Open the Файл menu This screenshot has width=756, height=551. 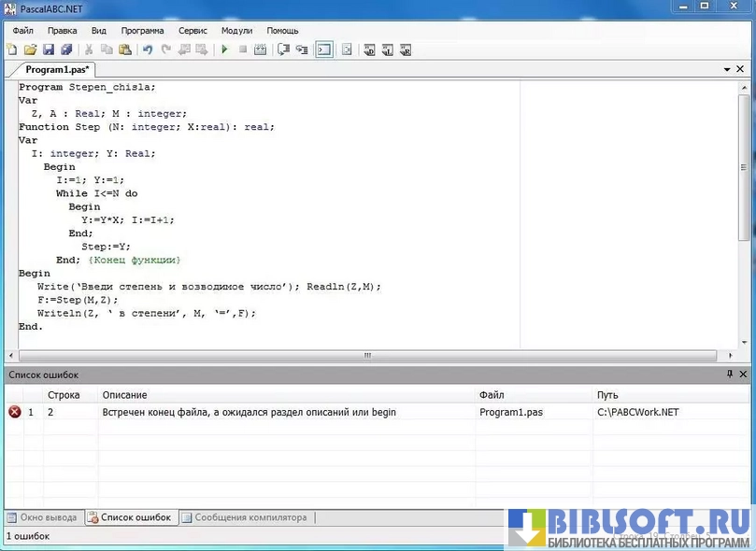click(22, 30)
